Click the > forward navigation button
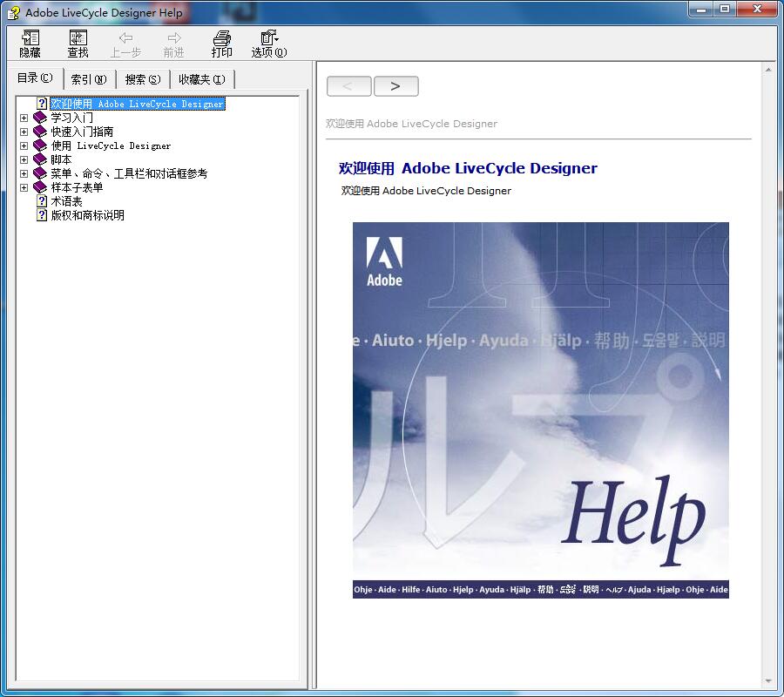The image size is (784, 697). pyautogui.click(x=395, y=85)
